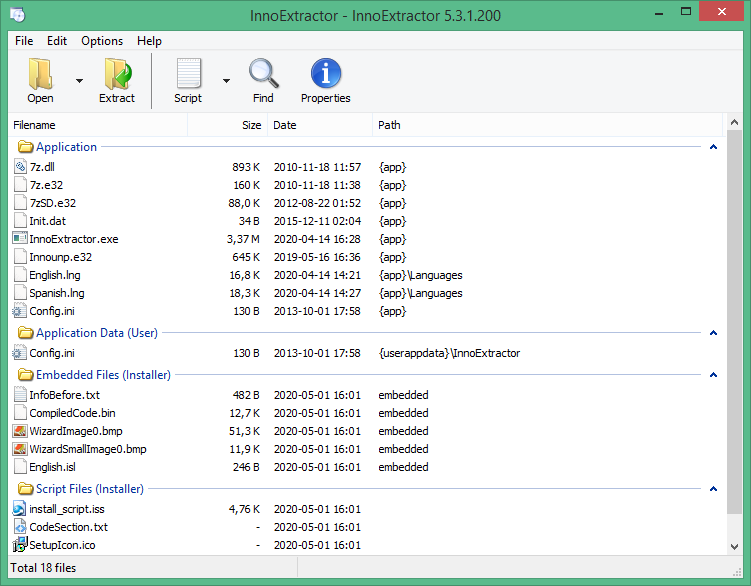751x586 pixels.
Task: Show the Properties info icon
Action: point(326,75)
